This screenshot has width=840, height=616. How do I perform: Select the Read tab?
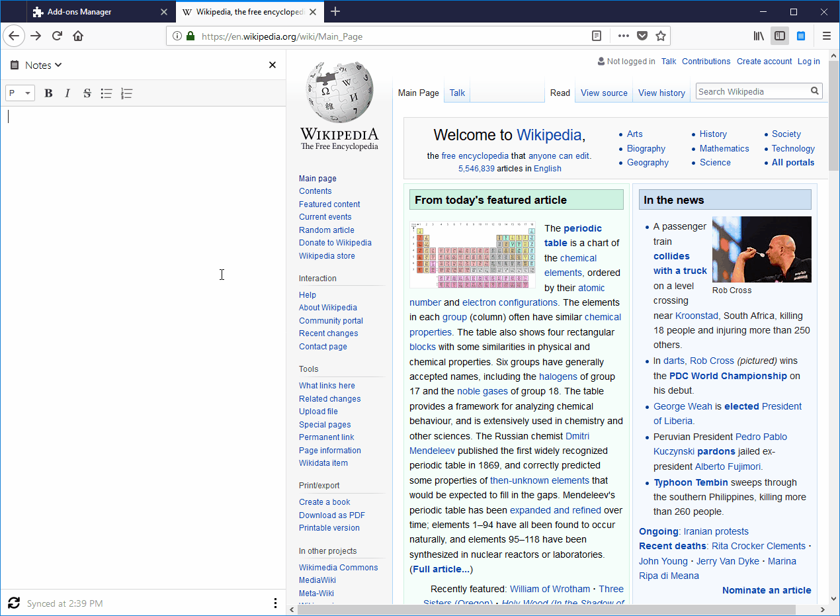point(560,93)
